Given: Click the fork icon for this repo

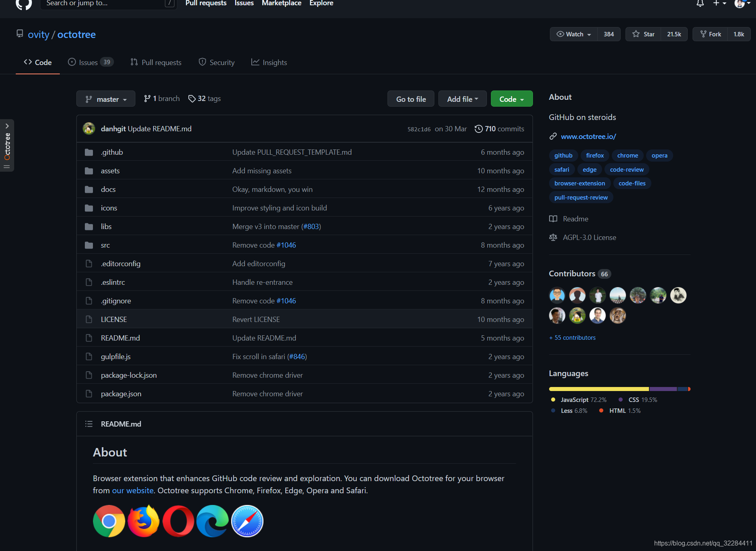Looking at the screenshot, I should click(x=703, y=34).
